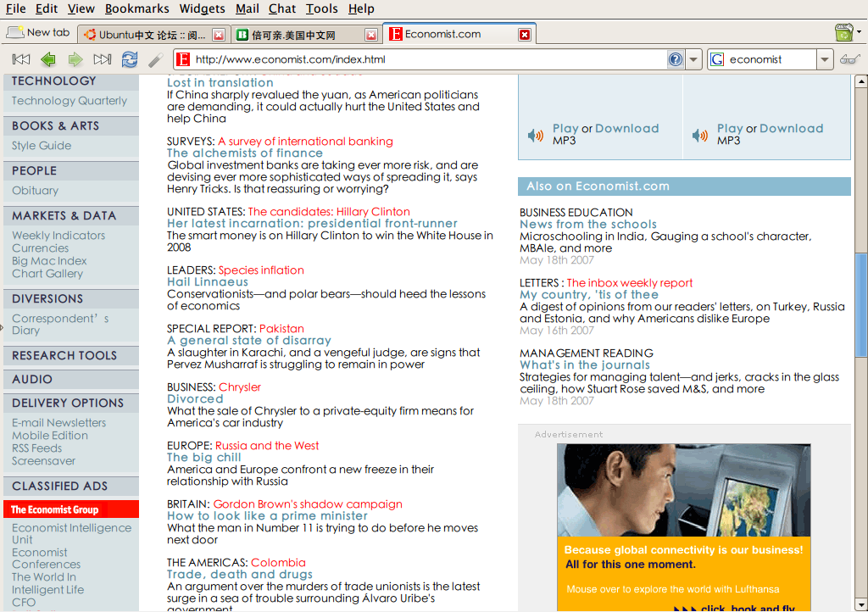Click the scrollbar down arrow

[861, 604]
